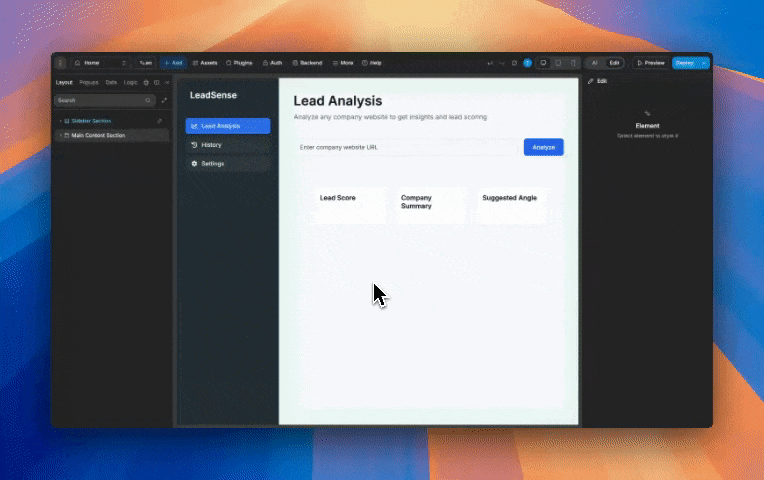Select the Layout tab

[64, 82]
